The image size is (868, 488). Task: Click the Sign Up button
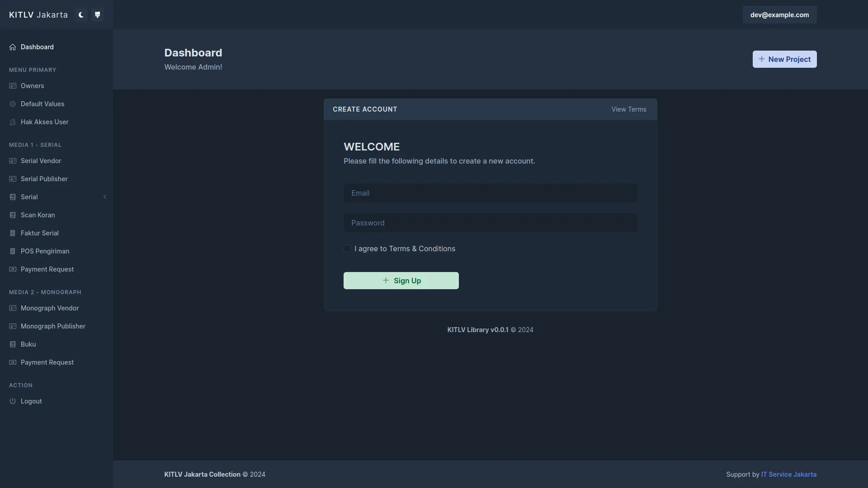pos(401,281)
